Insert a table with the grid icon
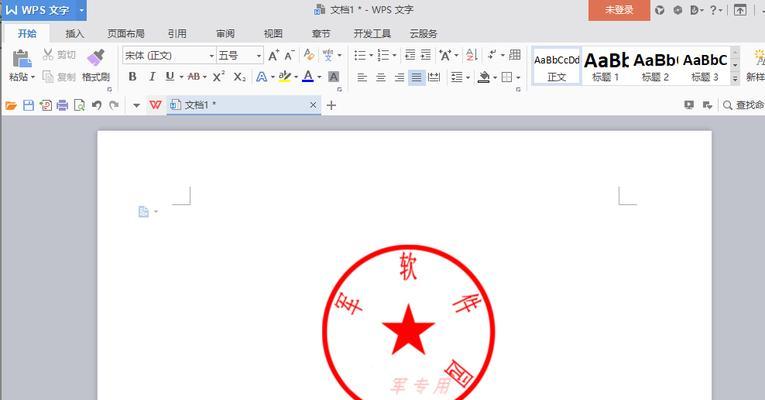Screen dimensions: 765x400 pos(515,55)
